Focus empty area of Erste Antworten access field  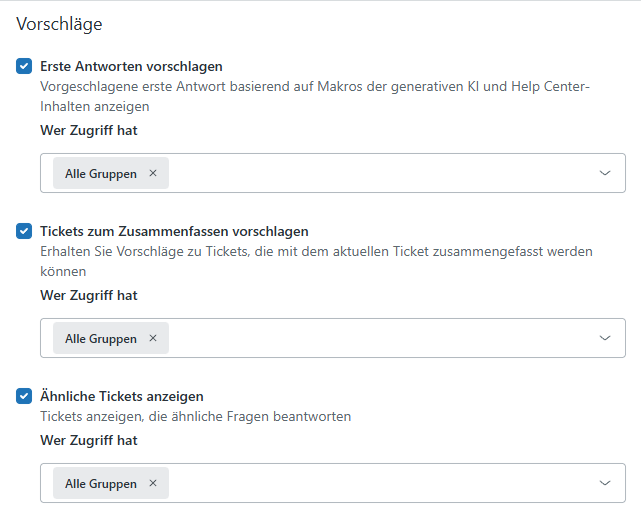point(380,173)
